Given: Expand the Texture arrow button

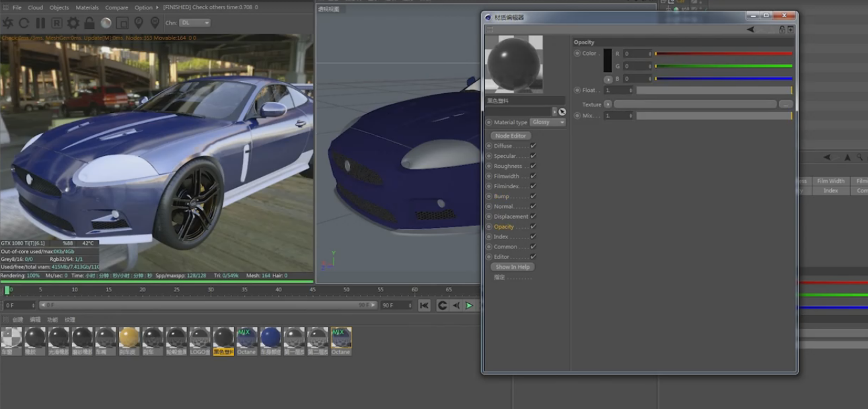Looking at the screenshot, I should click(x=608, y=104).
